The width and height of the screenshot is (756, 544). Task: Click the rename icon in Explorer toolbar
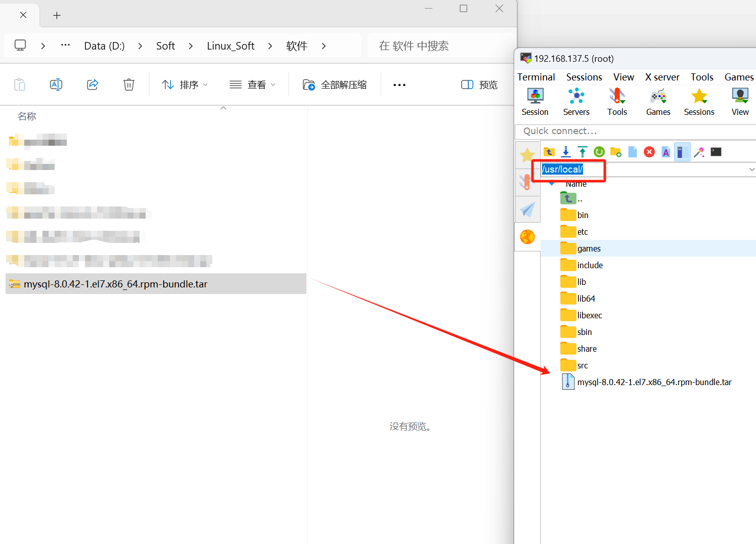(x=56, y=85)
